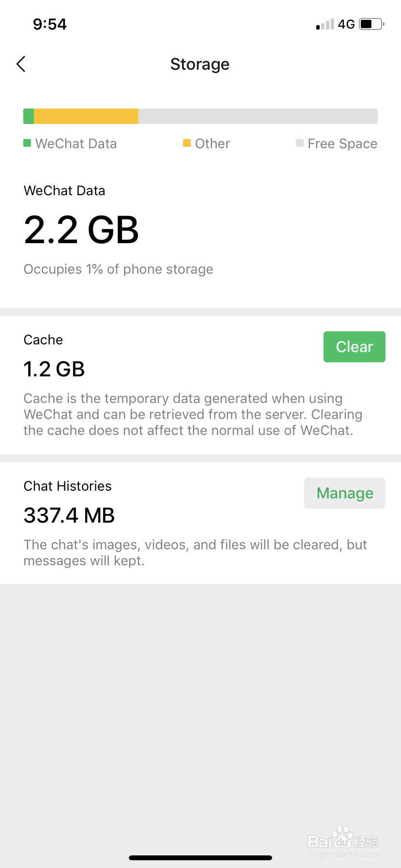Screen dimensions: 401x868
Task: Tap the back arrow icon
Action: [x=21, y=64]
